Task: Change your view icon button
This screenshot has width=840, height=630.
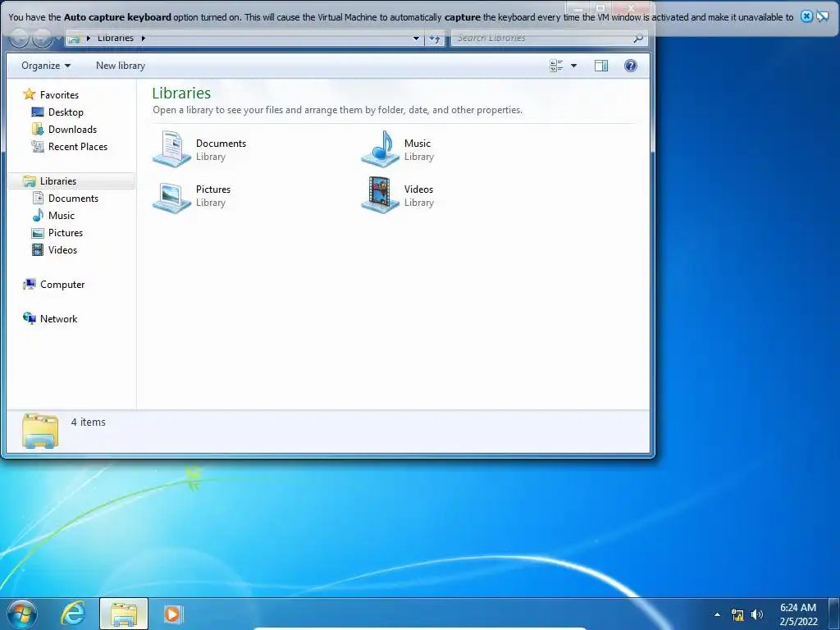Action: [x=557, y=66]
